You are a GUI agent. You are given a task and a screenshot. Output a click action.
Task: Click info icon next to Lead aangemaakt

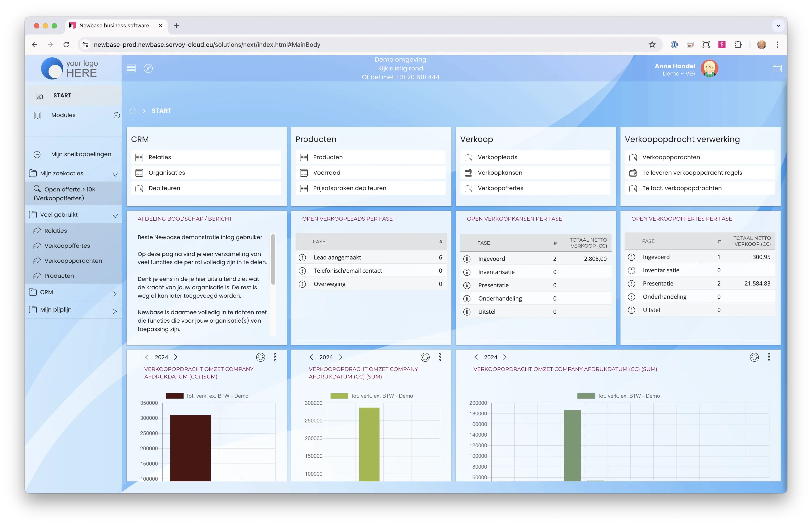click(302, 257)
